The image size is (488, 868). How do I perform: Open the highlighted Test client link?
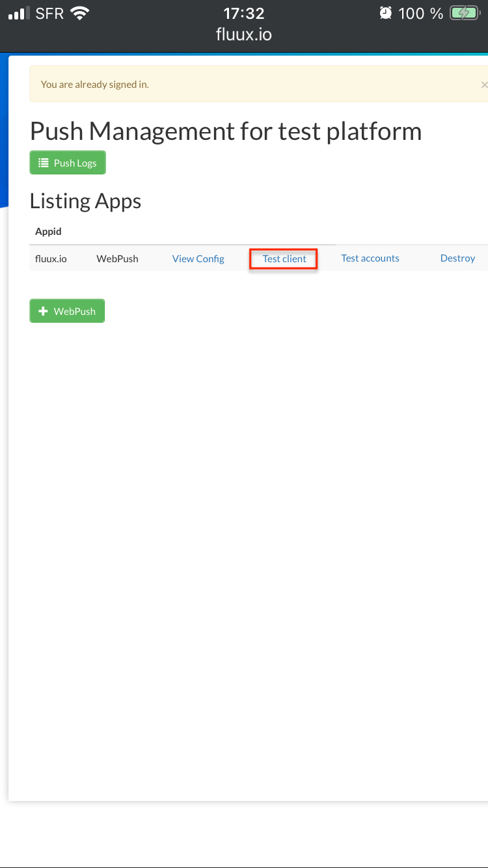pos(283,258)
